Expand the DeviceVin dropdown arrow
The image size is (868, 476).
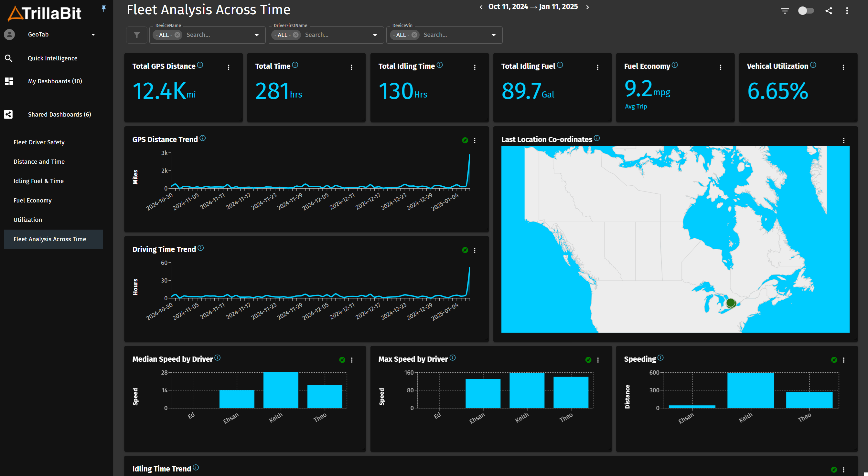(x=493, y=35)
